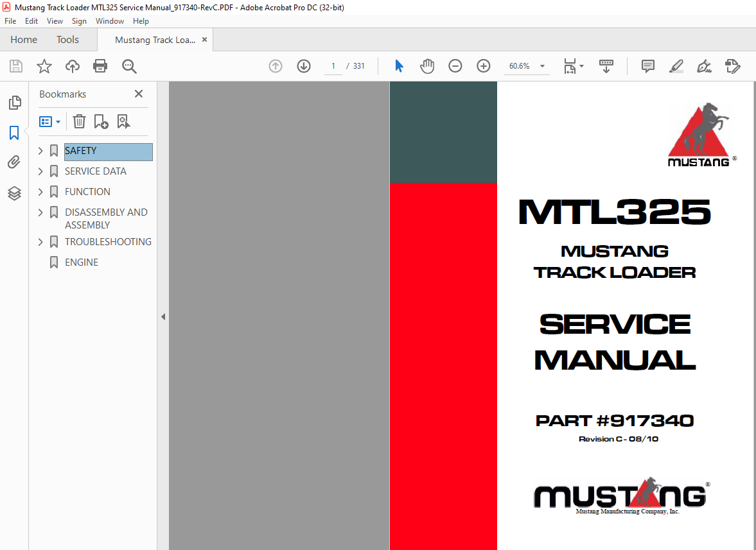Switch to the Home tab
This screenshot has width=756, height=550.
[x=24, y=40]
